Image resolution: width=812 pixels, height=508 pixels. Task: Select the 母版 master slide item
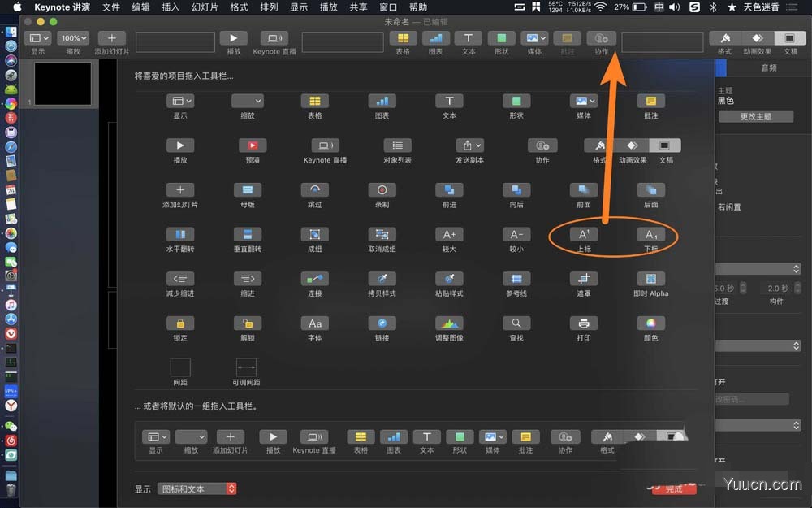pyautogui.click(x=248, y=190)
